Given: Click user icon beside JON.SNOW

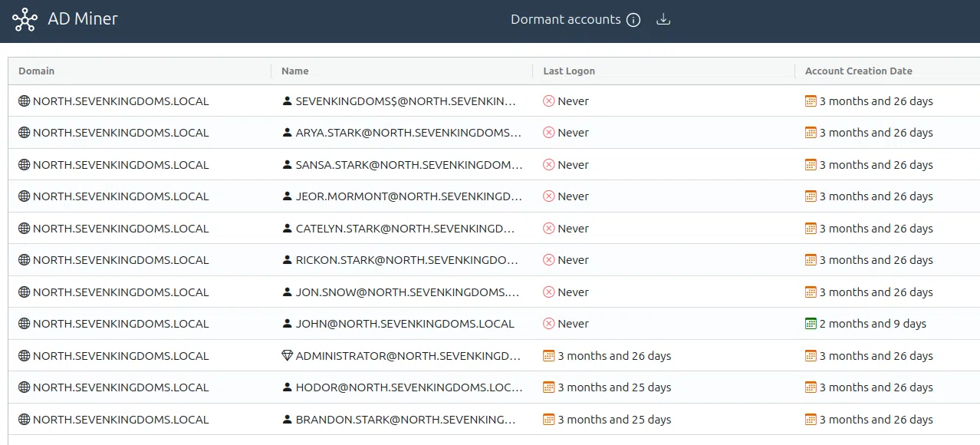Looking at the screenshot, I should tap(288, 292).
